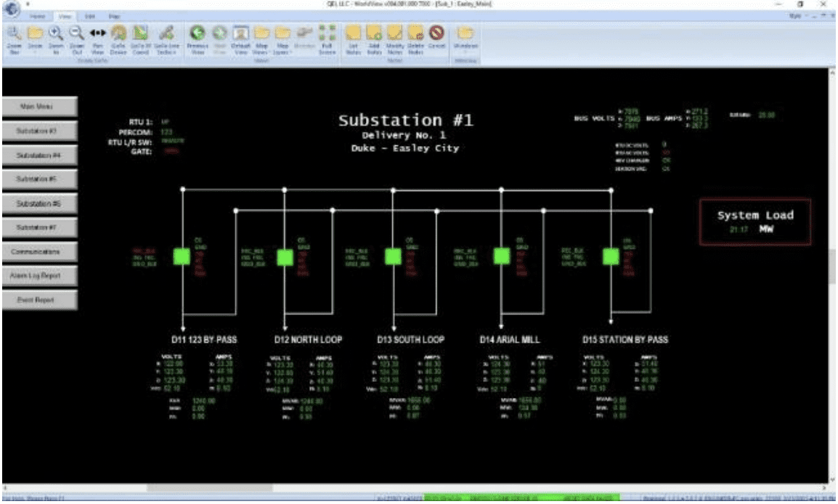Select the View ribbon tab
The image size is (838, 504).
click(x=65, y=17)
